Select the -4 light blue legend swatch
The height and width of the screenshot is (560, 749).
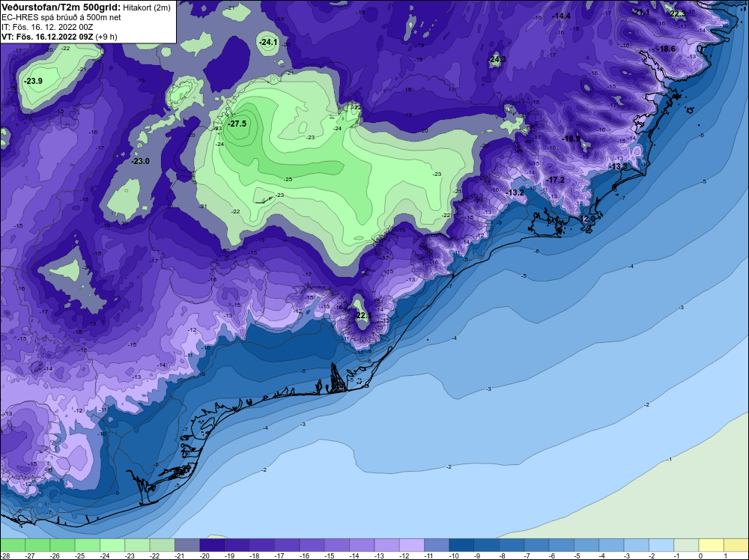(611, 545)
